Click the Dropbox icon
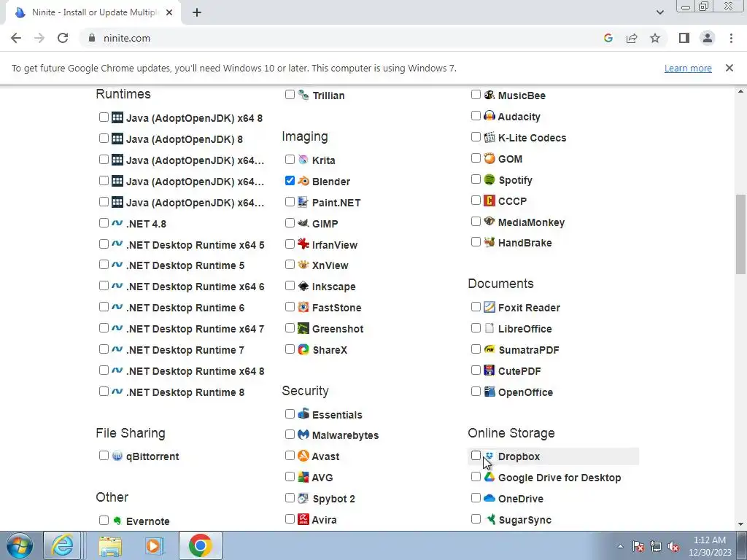Screen dimensions: 747x560 489,456
